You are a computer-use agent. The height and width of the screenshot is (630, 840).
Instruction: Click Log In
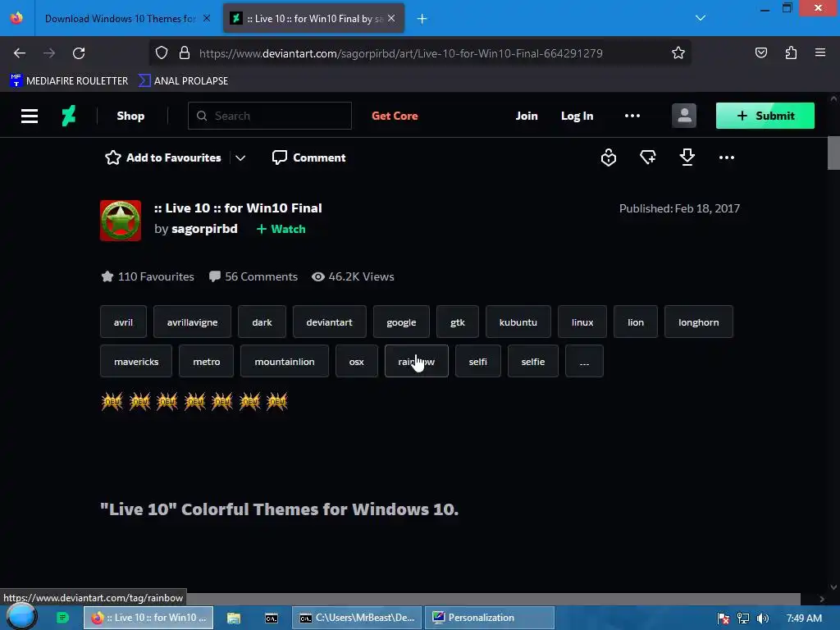pos(577,116)
